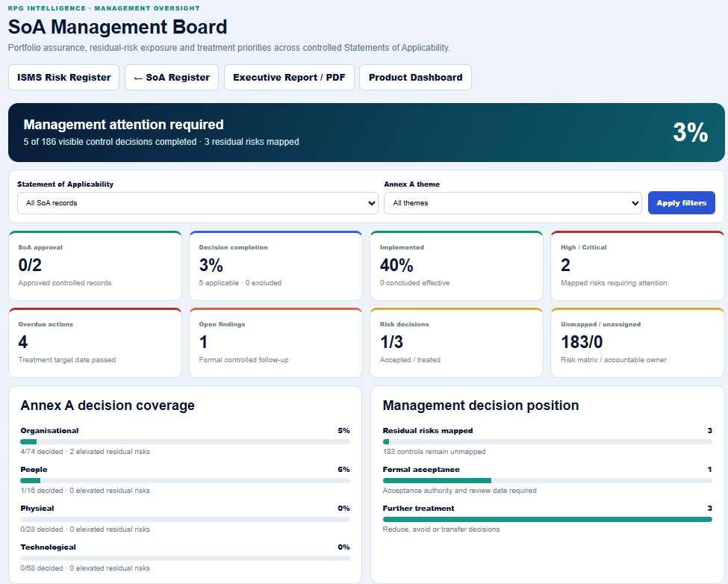Click the Residual risks mapped label

point(428,431)
